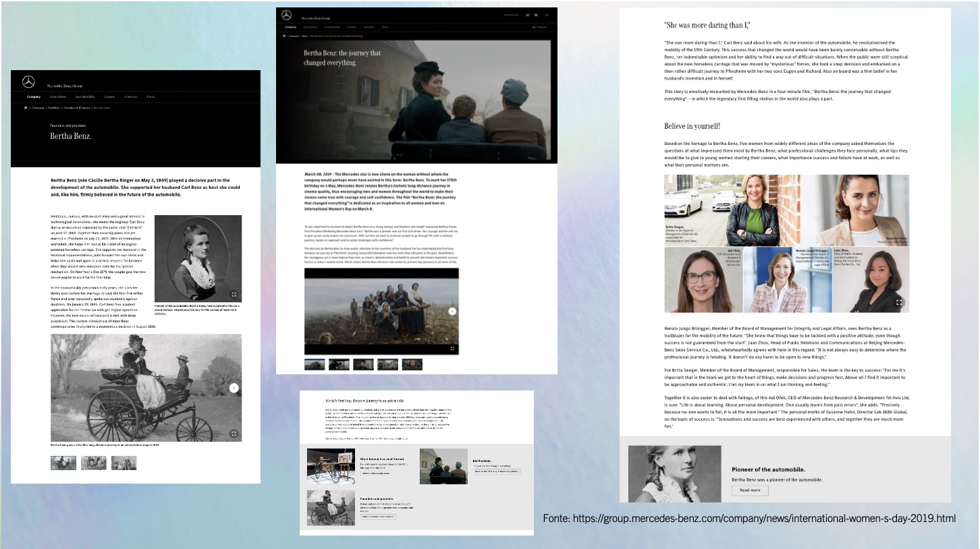980x549 pixels.
Task: Select Careers in the Bertha Benz page navigation
Action: tap(109, 96)
